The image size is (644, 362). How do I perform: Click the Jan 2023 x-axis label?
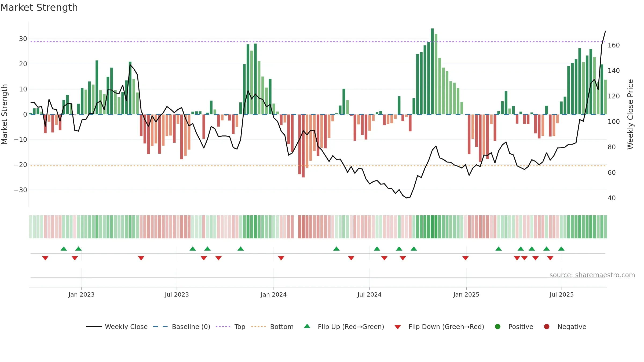[x=81, y=295]
